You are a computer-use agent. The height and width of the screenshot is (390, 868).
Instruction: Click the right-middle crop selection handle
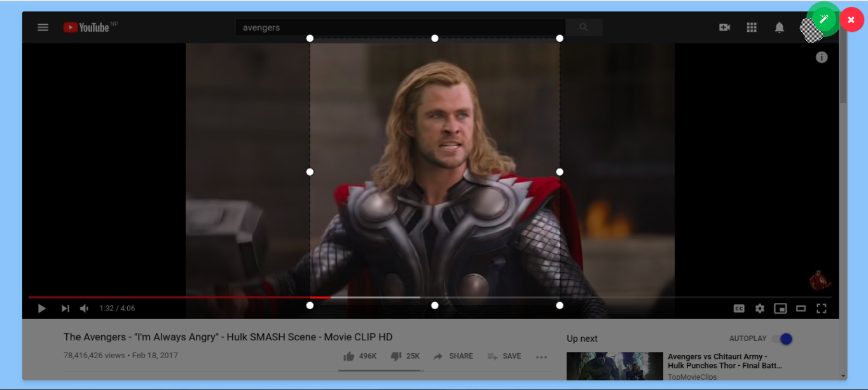[560, 172]
